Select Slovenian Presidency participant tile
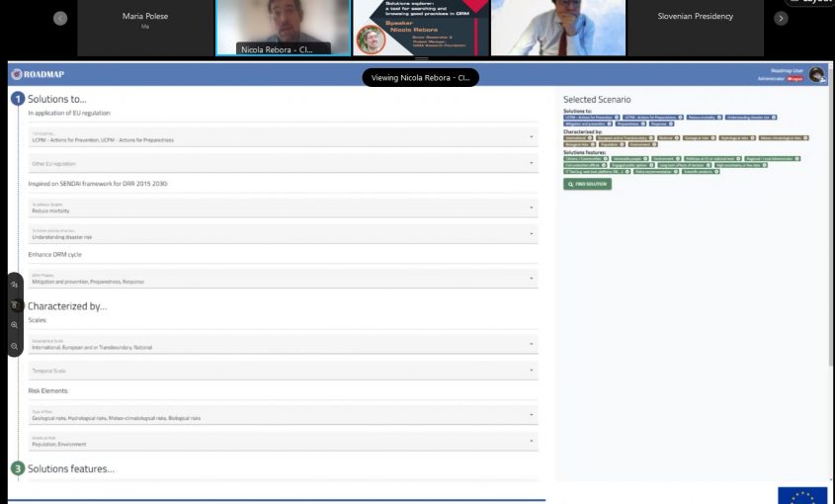Image resolution: width=835 pixels, height=504 pixels. point(696,28)
